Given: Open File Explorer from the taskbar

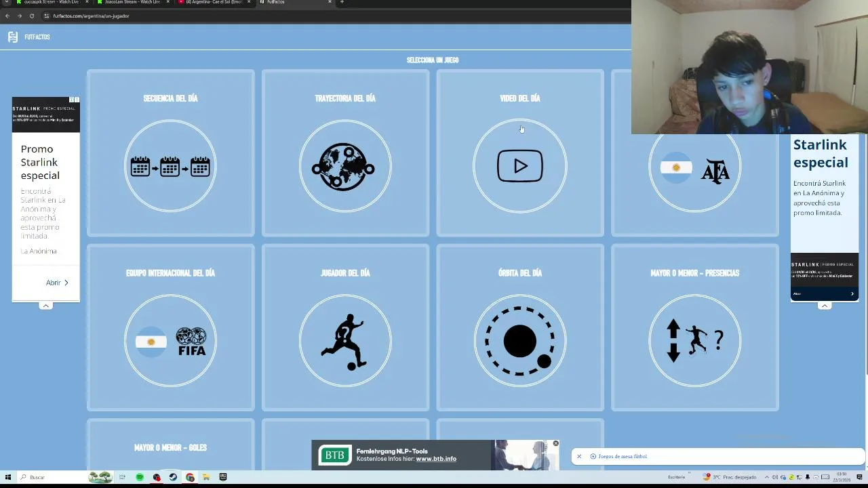Looking at the screenshot, I should [206, 477].
